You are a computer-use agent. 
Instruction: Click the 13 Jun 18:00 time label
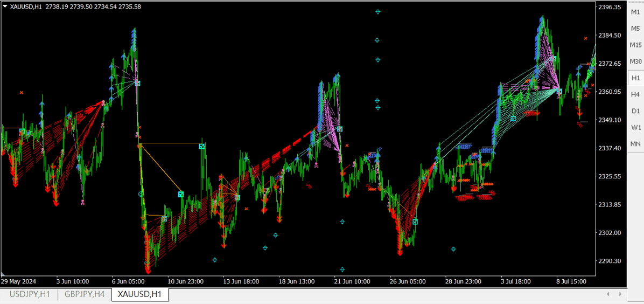point(241,281)
